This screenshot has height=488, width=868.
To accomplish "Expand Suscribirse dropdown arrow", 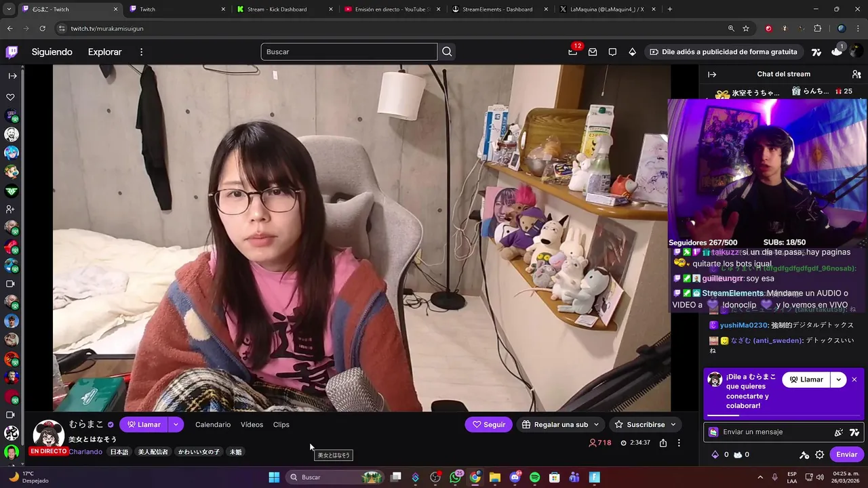I will click(673, 424).
